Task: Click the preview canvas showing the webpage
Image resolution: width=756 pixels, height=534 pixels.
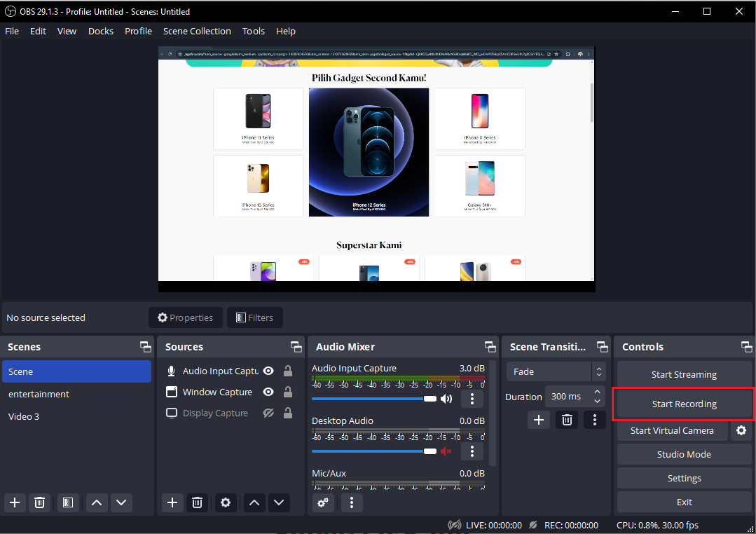Action: [x=376, y=169]
